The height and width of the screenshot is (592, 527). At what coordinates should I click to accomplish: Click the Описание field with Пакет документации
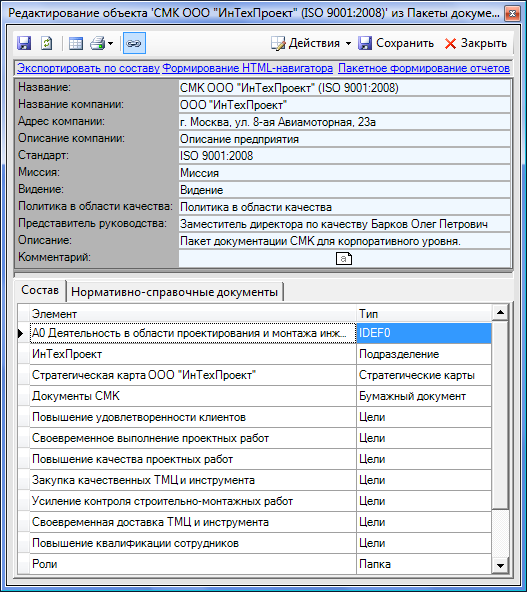coord(344,241)
